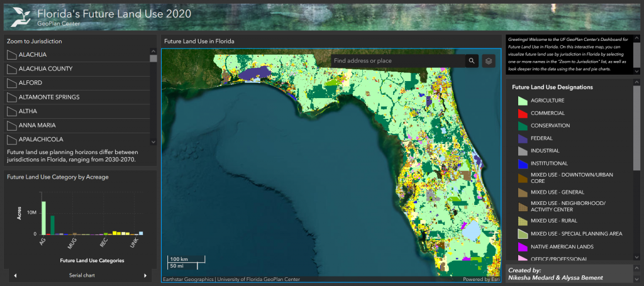Click the Commercial red legend swatch
This screenshot has height=286, width=644.
click(523, 113)
